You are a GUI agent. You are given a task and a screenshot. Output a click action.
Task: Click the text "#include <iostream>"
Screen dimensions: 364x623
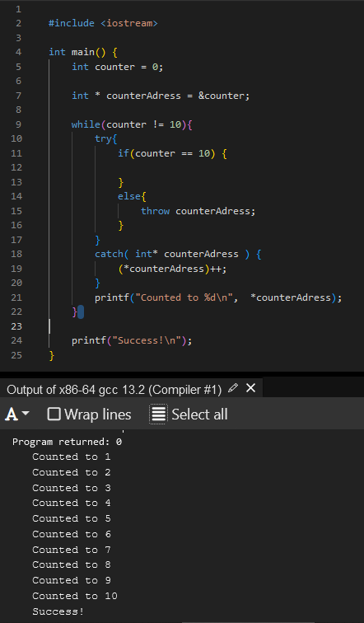103,23
